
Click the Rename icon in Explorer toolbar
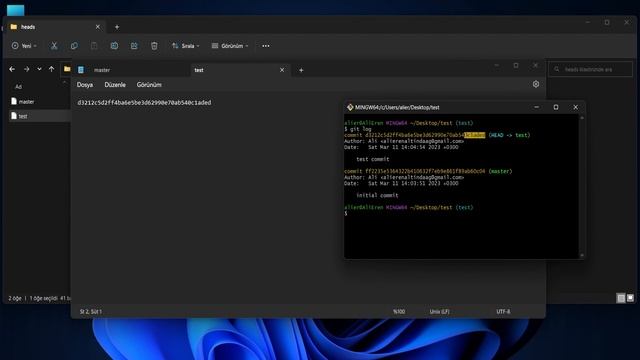point(114,46)
